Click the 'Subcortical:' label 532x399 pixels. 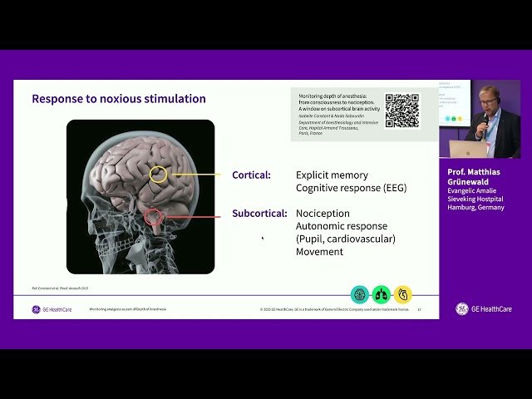(x=259, y=214)
